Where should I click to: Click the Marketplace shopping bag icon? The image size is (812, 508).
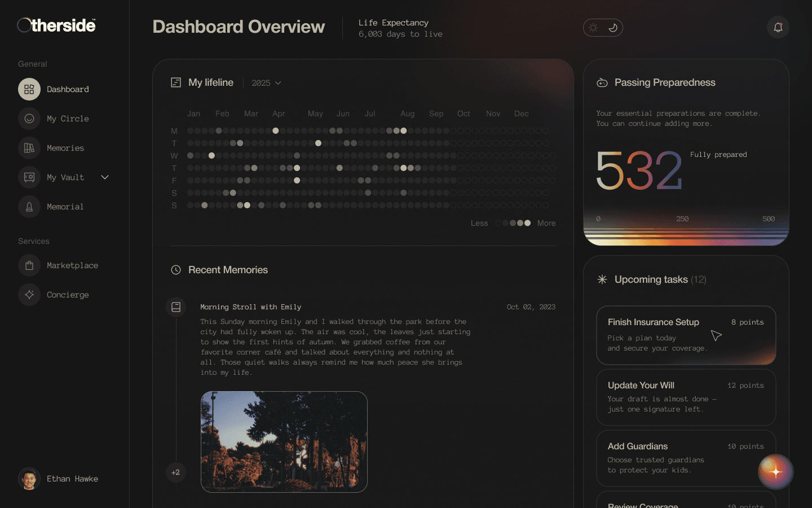click(x=29, y=265)
